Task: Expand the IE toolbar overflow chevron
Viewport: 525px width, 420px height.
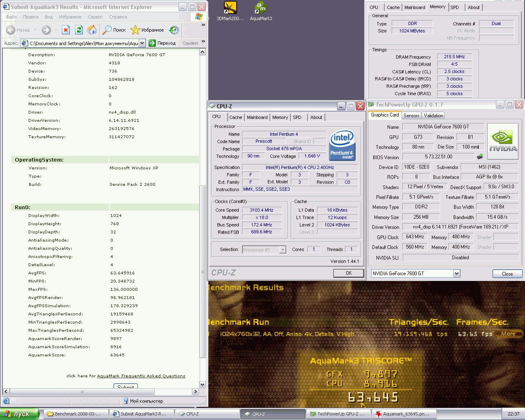Action: point(203,25)
